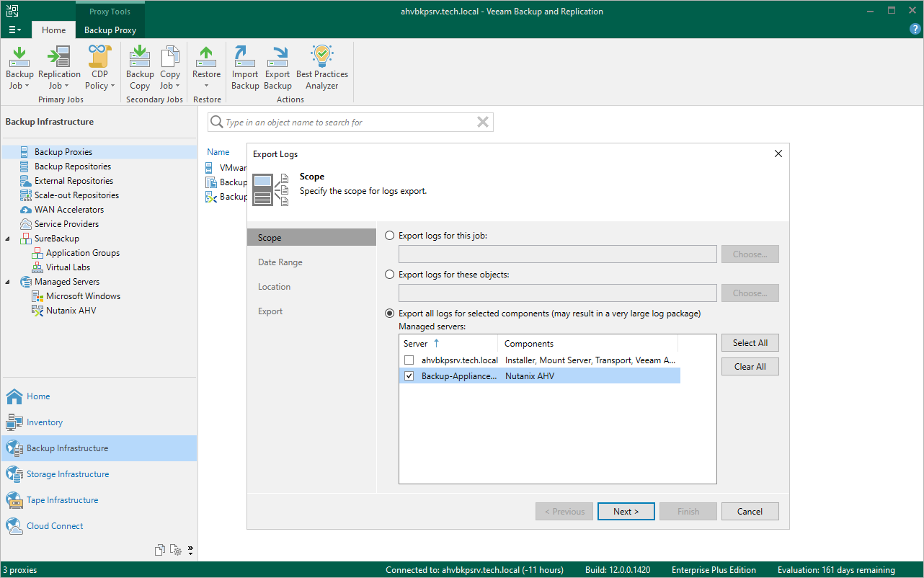
Task: Select Microsoft Windows under Managed Servers
Action: pos(83,296)
